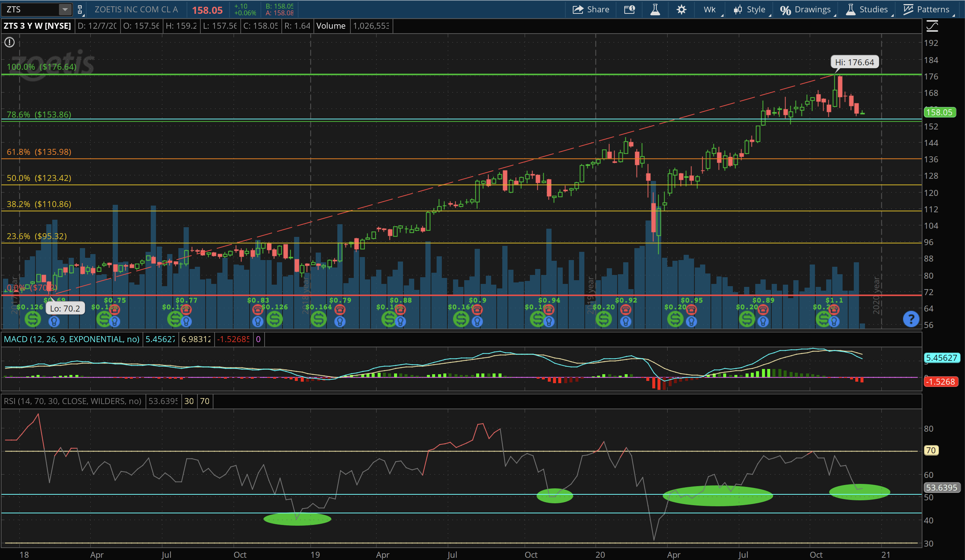The height and width of the screenshot is (560, 965).
Task: Click the Hi: 176.64 price bubble
Action: coord(854,62)
